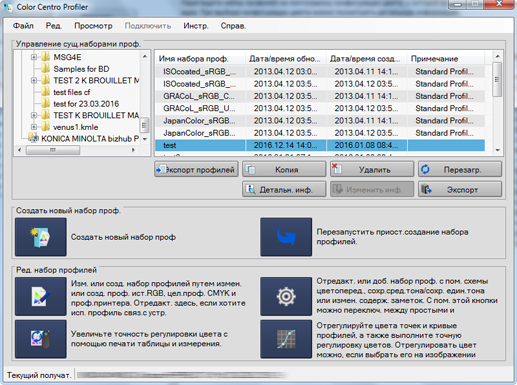The image size is (517, 385).
Task: Click the Удалить button with red X icon
Action: pyautogui.click(x=372, y=169)
